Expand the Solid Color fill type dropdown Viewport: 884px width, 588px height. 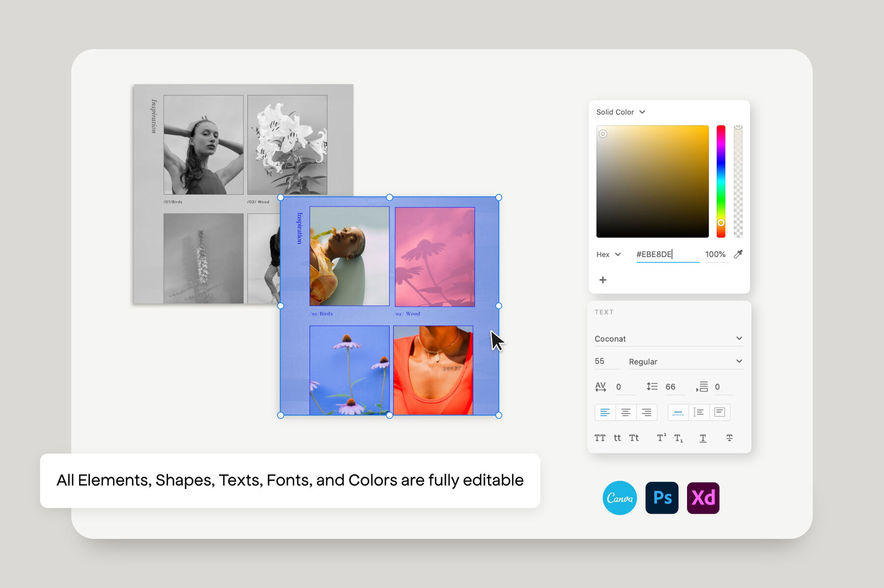[x=620, y=112]
